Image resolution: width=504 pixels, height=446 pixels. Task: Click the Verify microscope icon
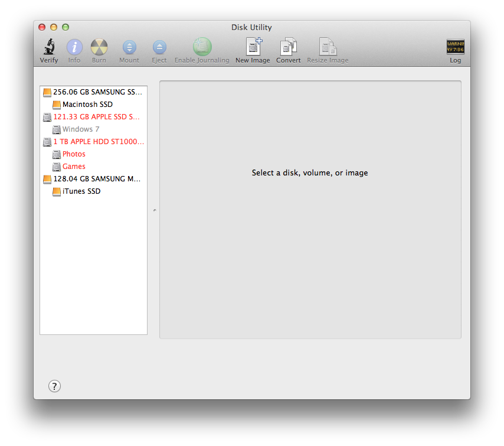pyautogui.click(x=49, y=47)
